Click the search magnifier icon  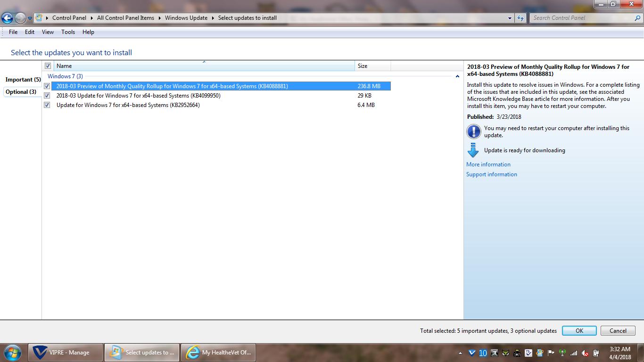[x=637, y=18]
